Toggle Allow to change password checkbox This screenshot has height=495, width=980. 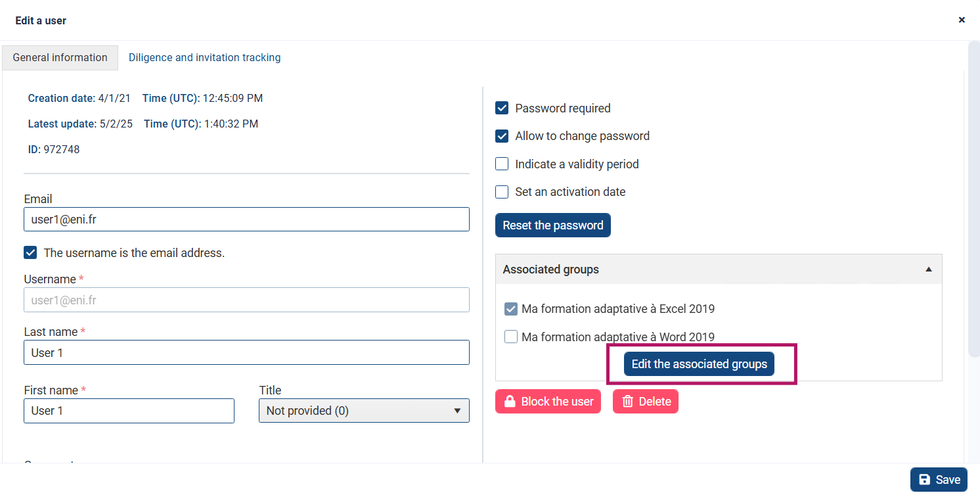coord(502,136)
